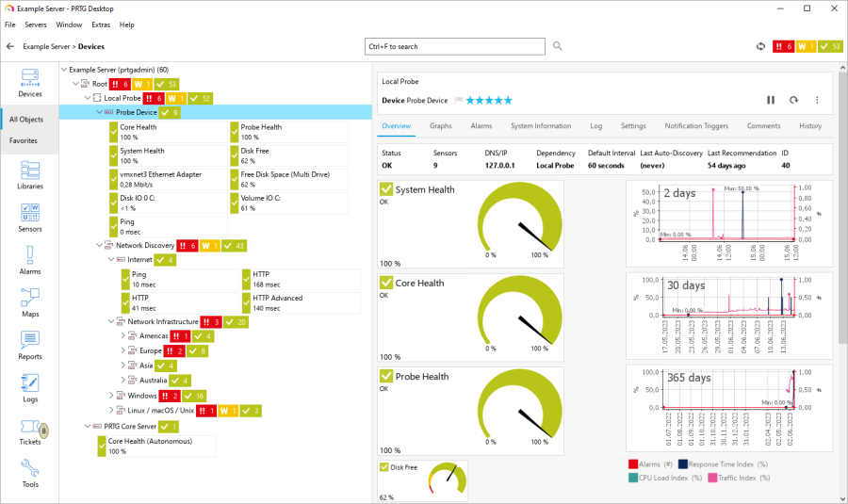Open the Maps sidebar icon
The image size is (848, 504).
(29, 301)
